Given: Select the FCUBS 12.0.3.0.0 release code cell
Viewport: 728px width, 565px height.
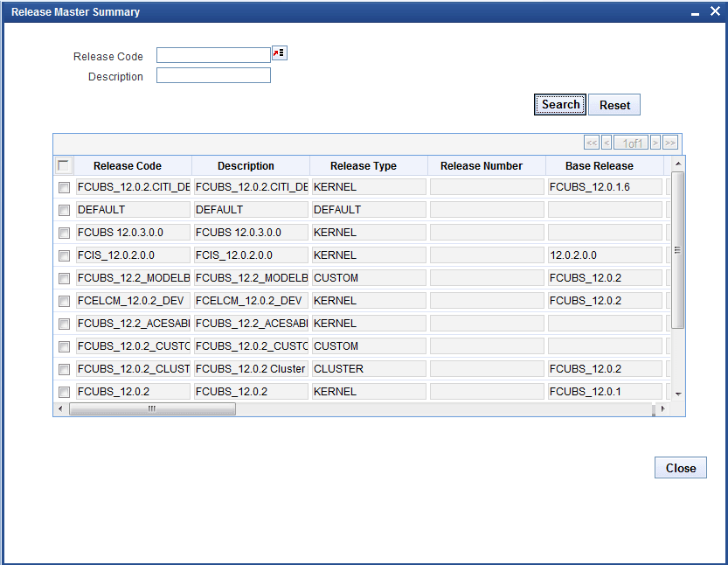Looking at the screenshot, I should pyautogui.click(x=133, y=233).
